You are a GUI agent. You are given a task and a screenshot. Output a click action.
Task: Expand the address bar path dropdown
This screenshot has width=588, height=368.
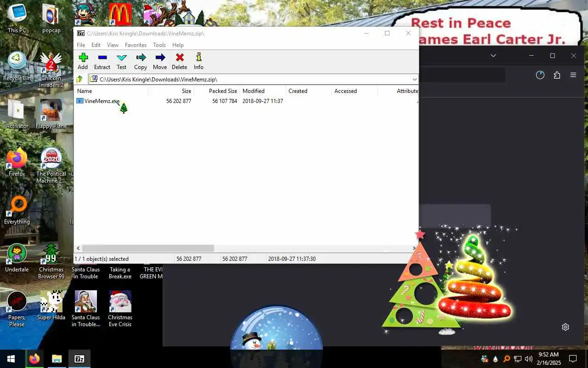(x=414, y=79)
